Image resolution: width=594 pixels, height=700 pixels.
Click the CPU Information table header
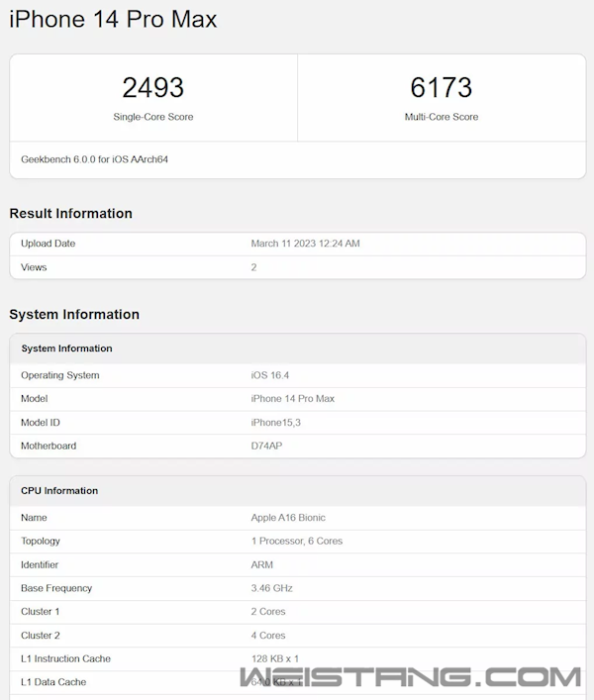coord(59,491)
